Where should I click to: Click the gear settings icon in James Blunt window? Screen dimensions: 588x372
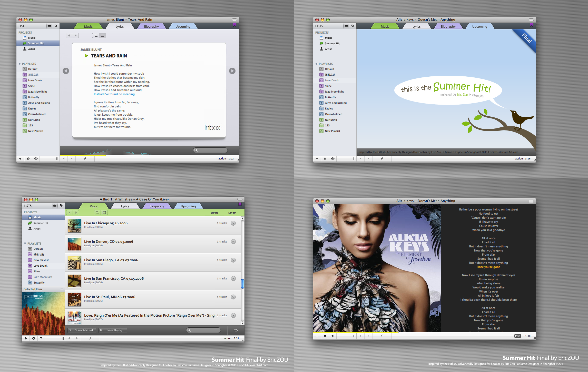click(28, 159)
